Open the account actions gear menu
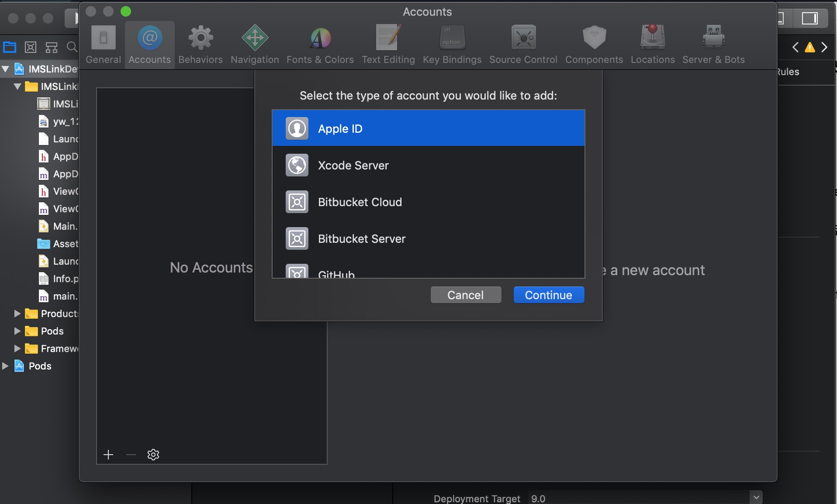 153,455
